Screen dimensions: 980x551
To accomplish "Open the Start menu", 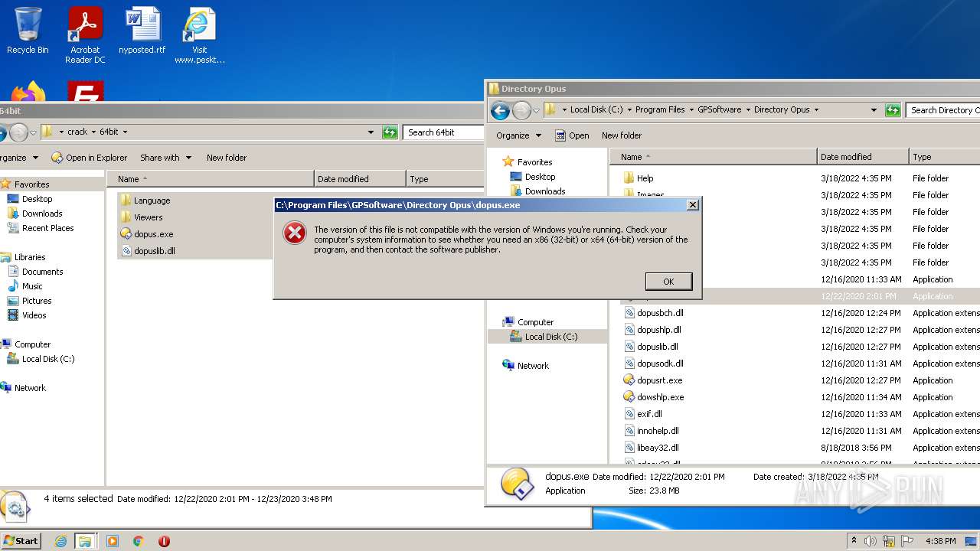I will click(x=21, y=540).
